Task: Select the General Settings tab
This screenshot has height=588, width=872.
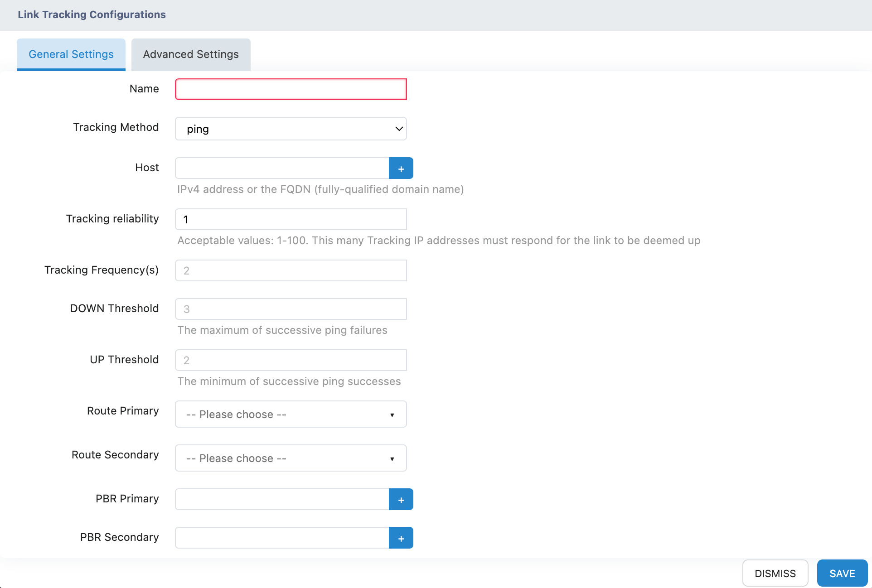Action: click(x=71, y=54)
